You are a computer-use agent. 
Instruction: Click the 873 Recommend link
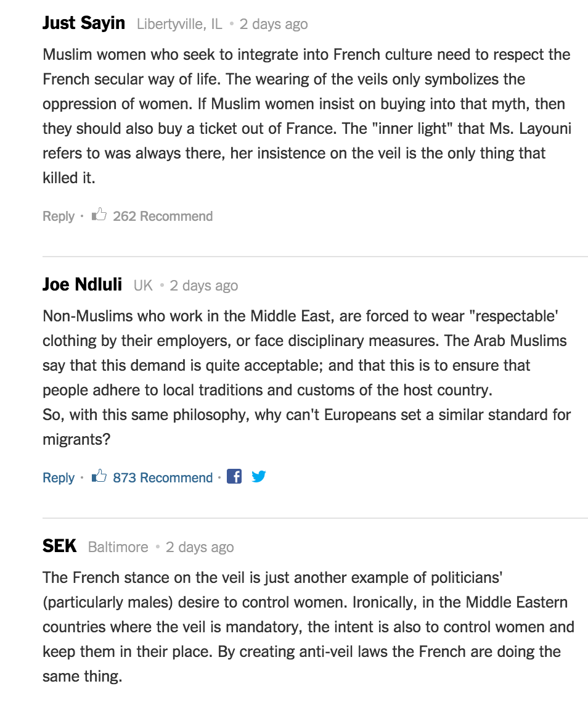click(163, 478)
